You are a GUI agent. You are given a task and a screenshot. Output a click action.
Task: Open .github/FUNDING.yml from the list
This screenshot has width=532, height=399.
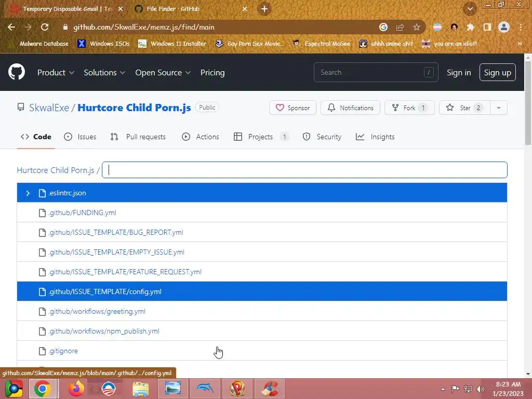[x=83, y=212]
